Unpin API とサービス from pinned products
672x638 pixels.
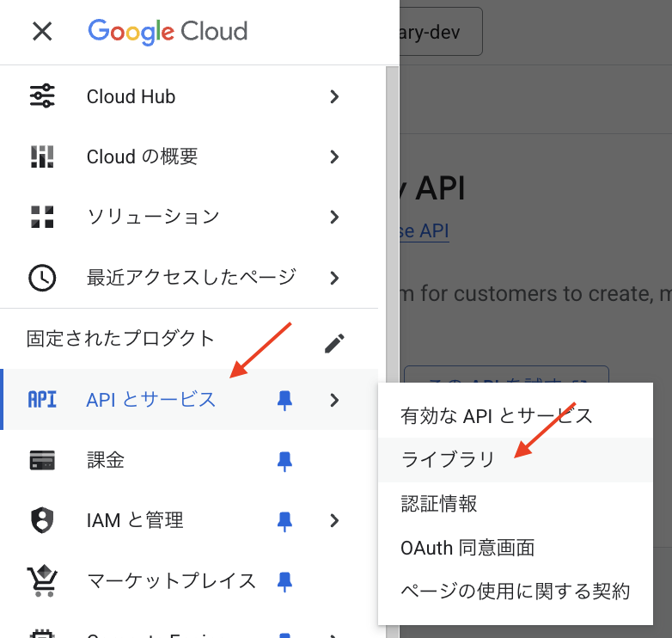[284, 400]
